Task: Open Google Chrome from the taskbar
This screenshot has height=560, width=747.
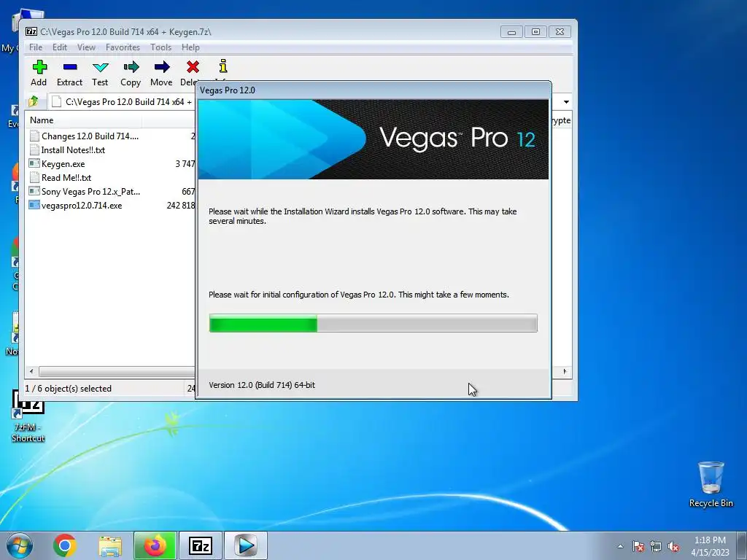Action: tap(65, 545)
